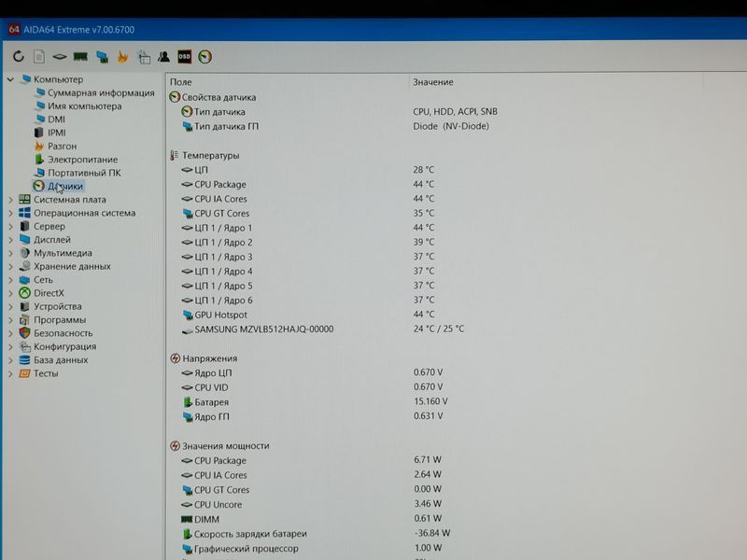Click the user silhouette toolbar icon

[x=164, y=57]
